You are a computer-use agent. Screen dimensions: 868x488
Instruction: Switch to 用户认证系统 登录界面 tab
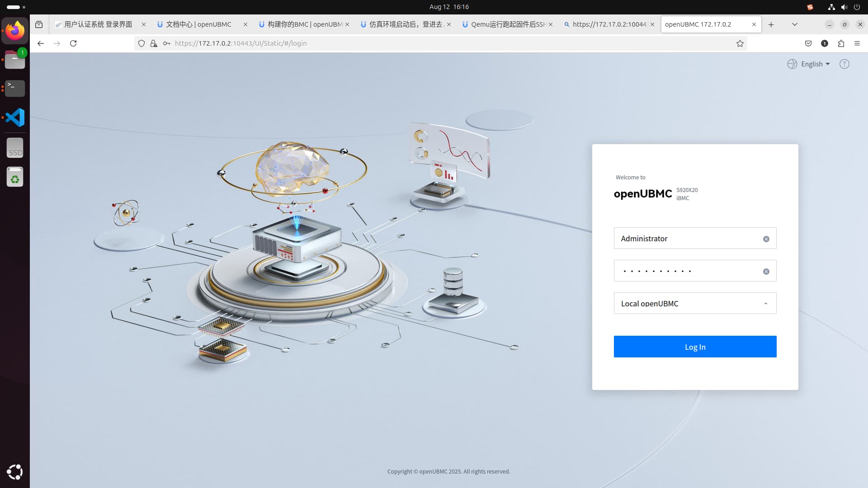(x=98, y=24)
